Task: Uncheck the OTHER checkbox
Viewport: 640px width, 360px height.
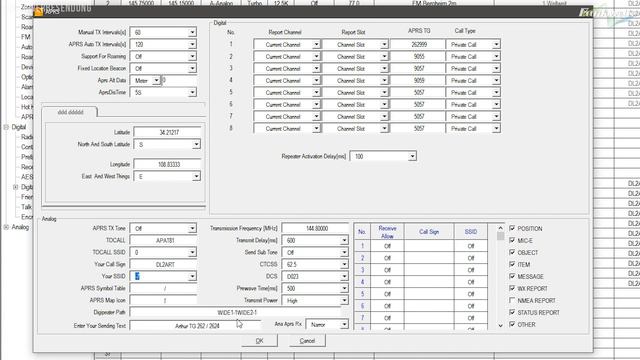Action: 512,324
